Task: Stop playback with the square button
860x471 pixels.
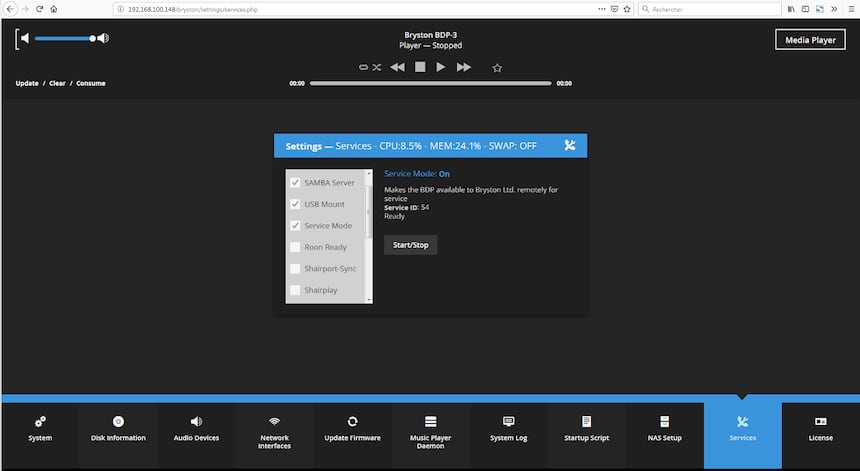Action: coord(420,67)
